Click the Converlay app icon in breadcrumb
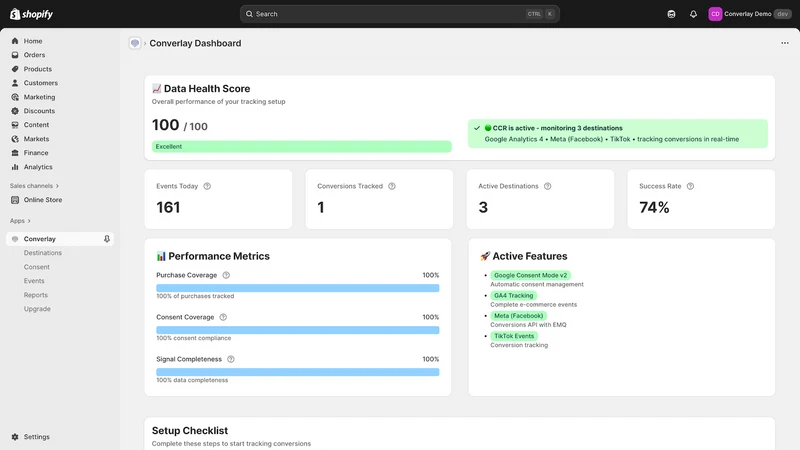The width and height of the screenshot is (800, 450). point(135,43)
